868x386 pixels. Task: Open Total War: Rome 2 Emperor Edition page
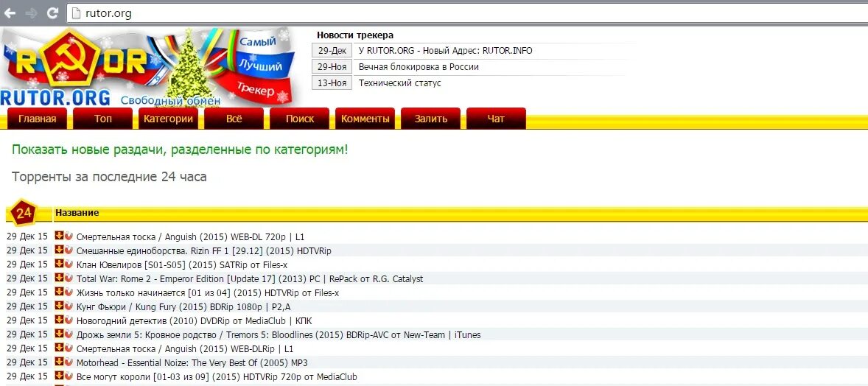[250, 278]
